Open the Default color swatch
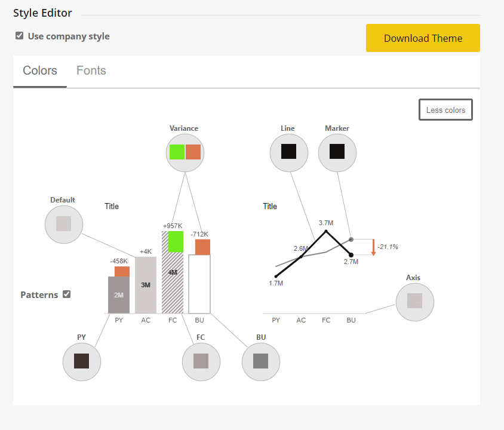The image size is (504, 430). [63, 224]
